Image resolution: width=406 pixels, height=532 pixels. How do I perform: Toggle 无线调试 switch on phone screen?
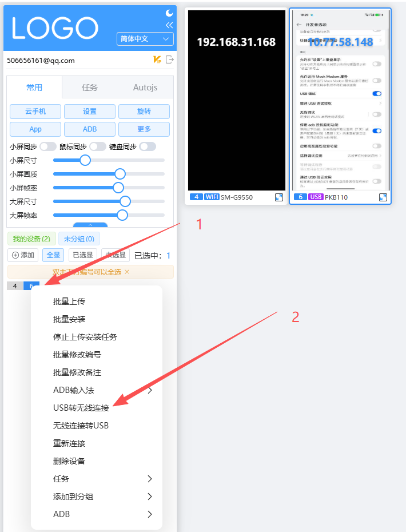pyautogui.click(x=377, y=114)
